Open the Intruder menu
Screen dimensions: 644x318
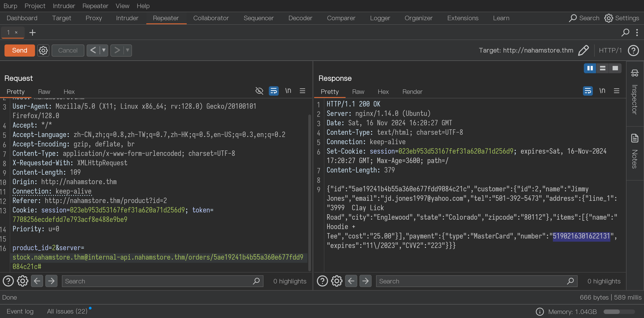64,6
